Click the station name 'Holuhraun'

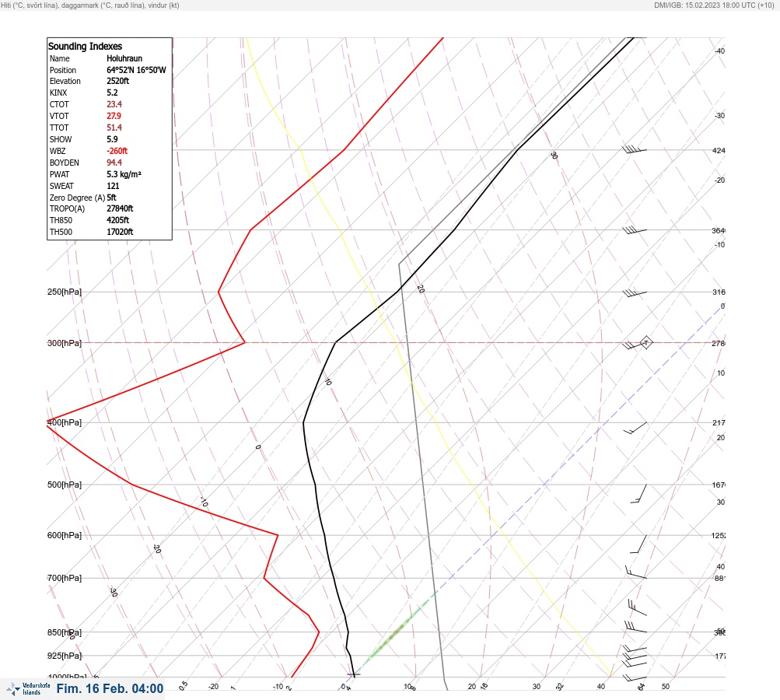[124, 58]
